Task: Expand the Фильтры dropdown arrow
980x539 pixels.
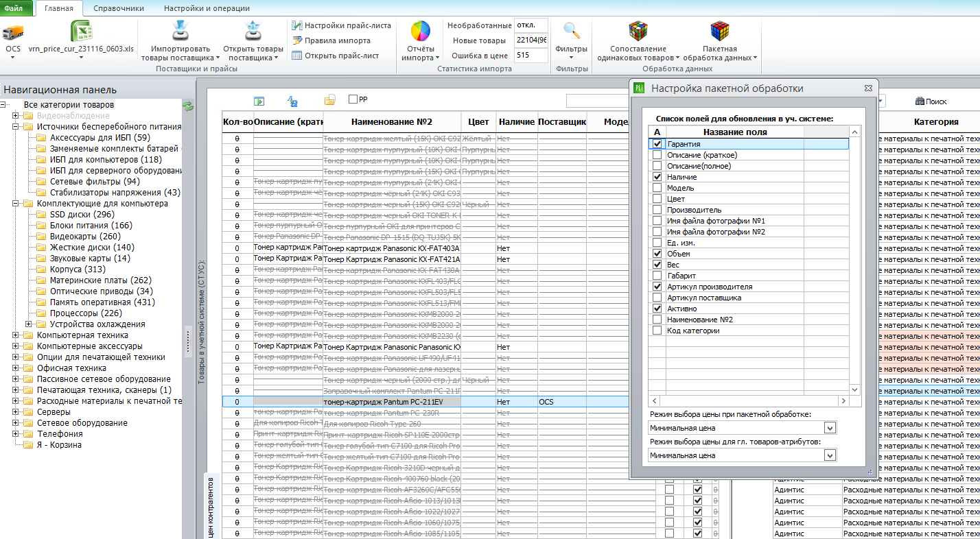Action: [572, 58]
